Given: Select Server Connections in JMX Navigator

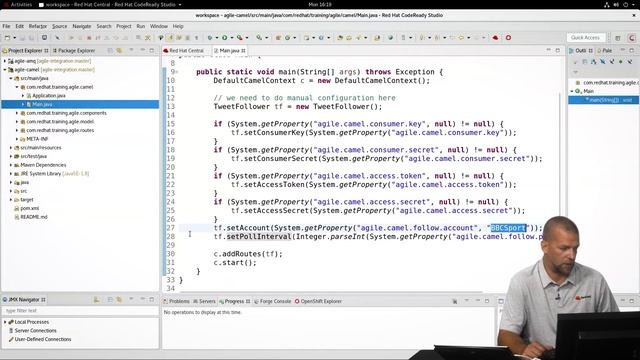Looking at the screenshot, I should 35,331.
